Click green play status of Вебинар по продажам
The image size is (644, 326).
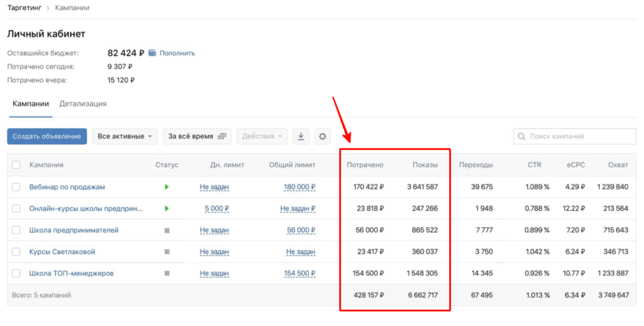[x=167, y=187]
